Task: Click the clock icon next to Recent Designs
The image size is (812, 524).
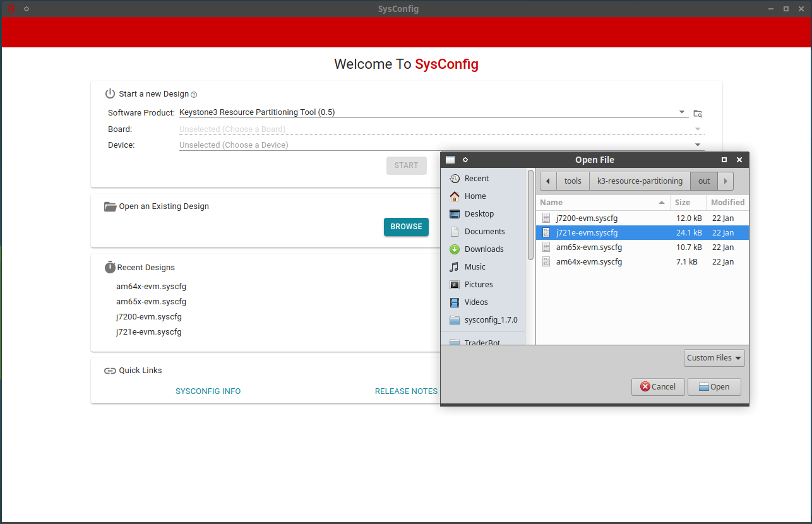Action: coord(110,267)
